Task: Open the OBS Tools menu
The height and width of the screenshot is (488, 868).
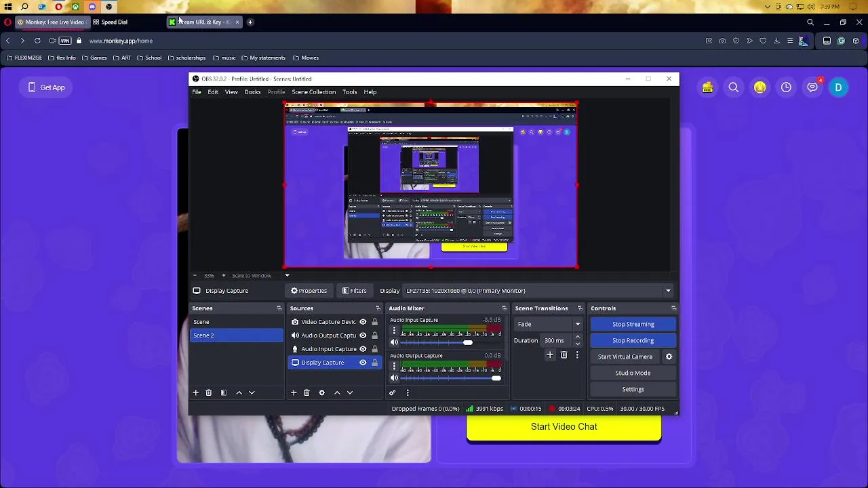Action: pos(349,92)
